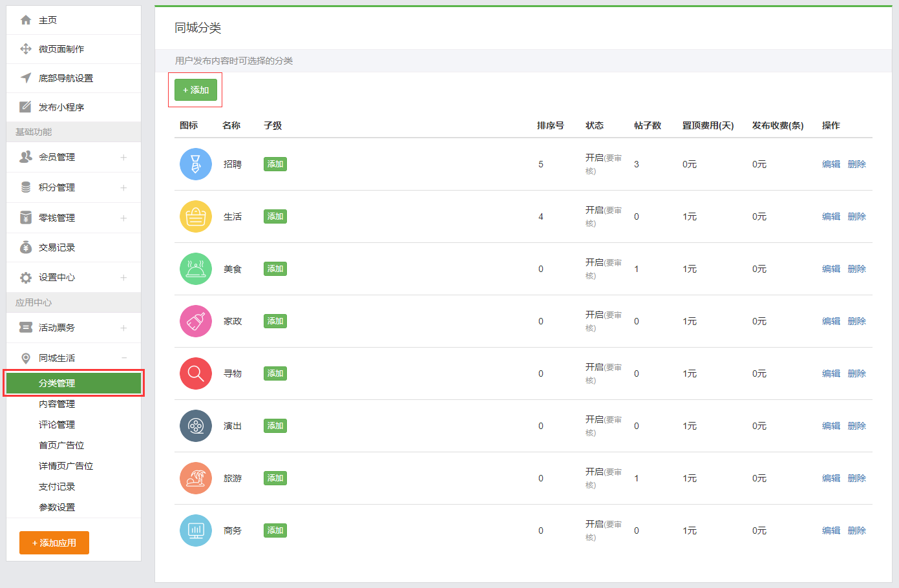Click 删除 link on the 商务 row
This screenshot has height=588, width=899.
point(856,530)
